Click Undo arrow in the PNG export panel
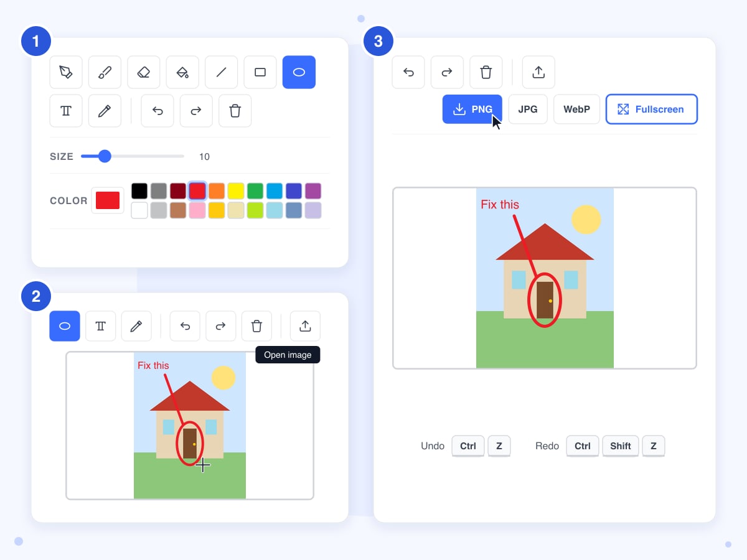 [x=408, y=72]
